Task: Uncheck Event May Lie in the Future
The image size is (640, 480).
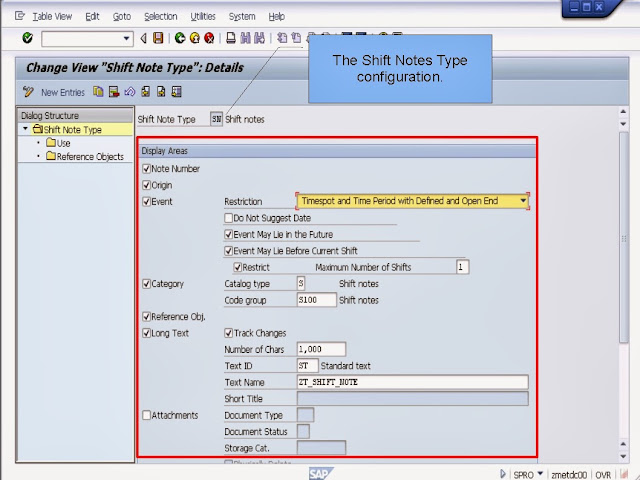Action: point(229,234)
